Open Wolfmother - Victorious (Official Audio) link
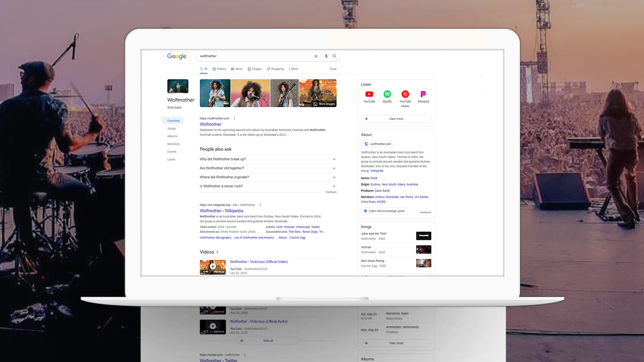Screen dimensions: 644x362 259,321
